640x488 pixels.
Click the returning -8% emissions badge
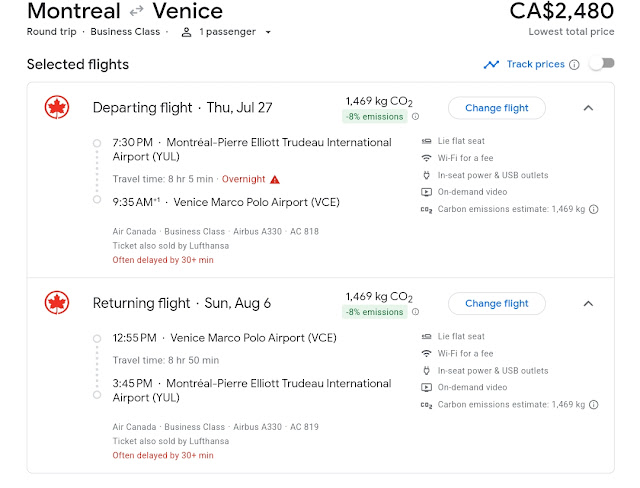pyautogui.click(x=376, y=312)
